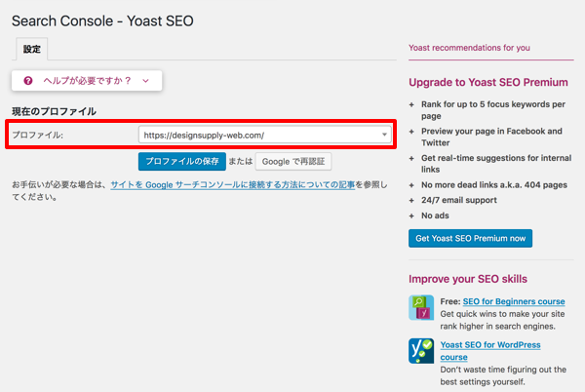
Task: Click the Search Console - Yoast SEO title
Action: [102, 20]
